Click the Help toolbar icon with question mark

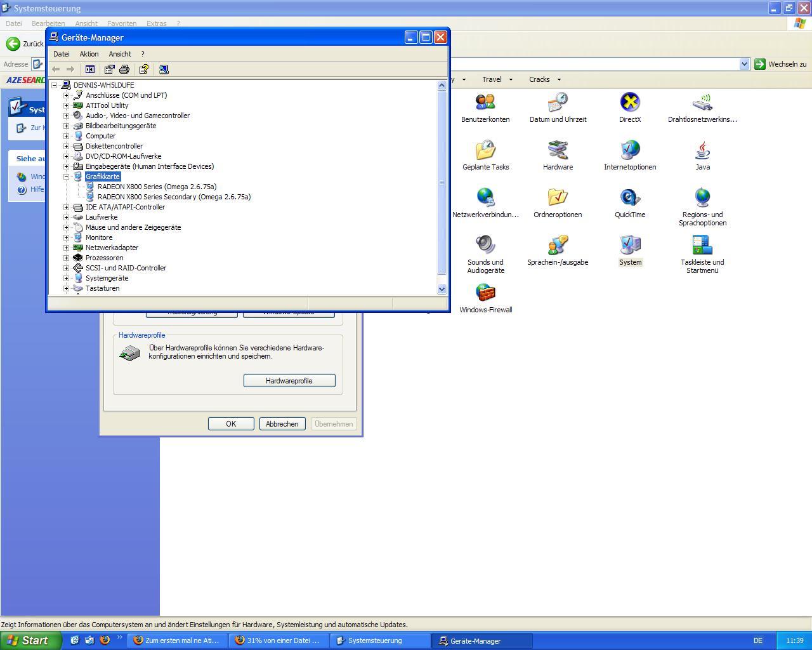[x=144, y=69]
